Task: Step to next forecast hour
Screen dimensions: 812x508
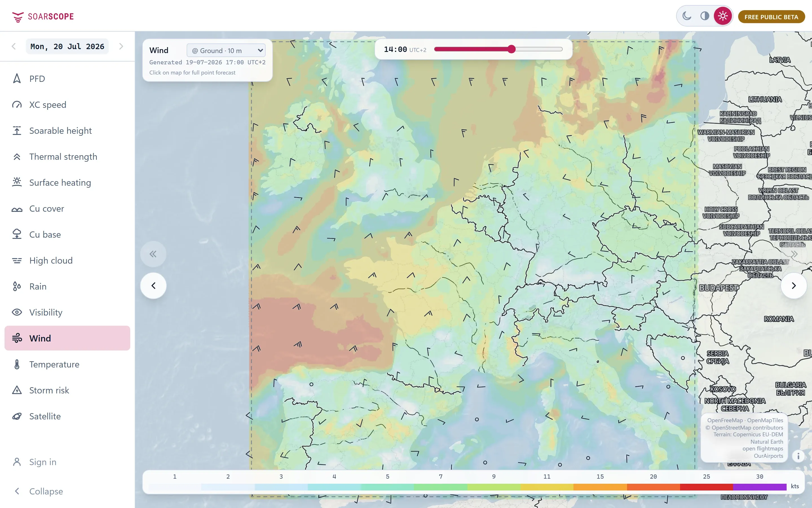Action: tap(794, 286)
